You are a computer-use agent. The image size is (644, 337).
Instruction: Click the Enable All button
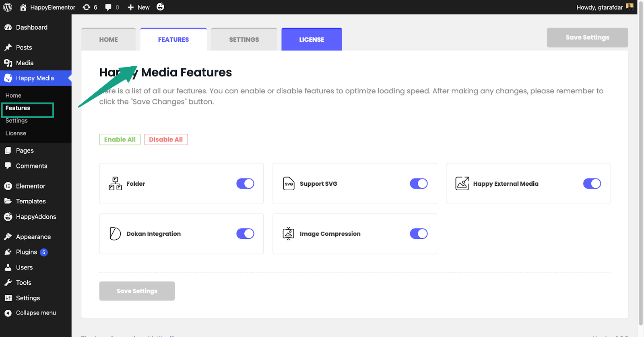pyautogui.click(x=120, y=140)
